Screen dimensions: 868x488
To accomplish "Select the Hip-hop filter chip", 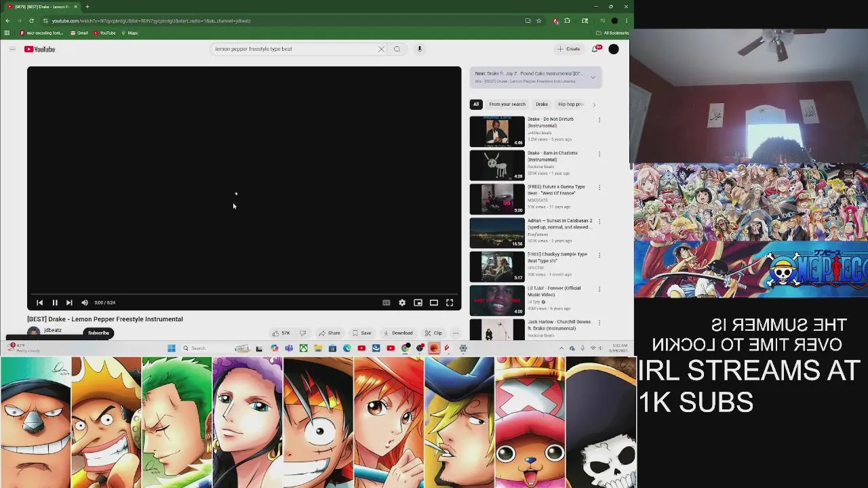I will point(570,104).
